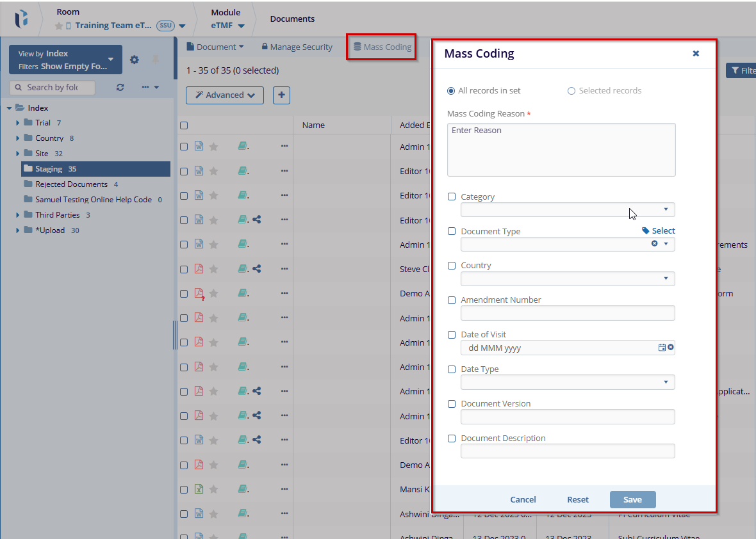Check the Document Version checkbox

coord(452,404)
